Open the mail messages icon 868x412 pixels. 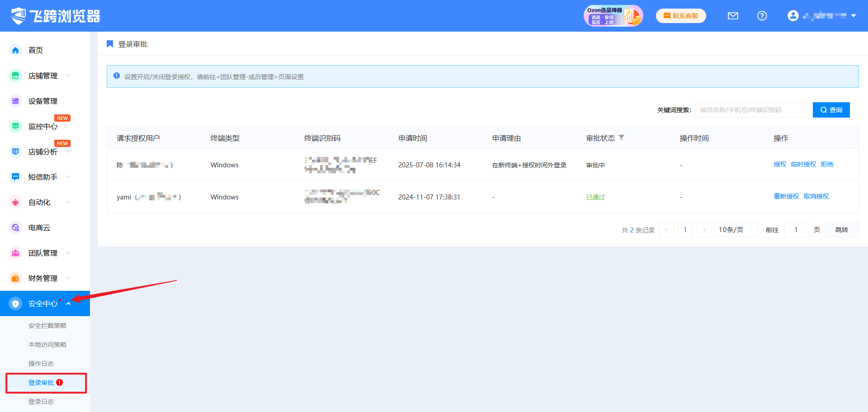(733, 16)
